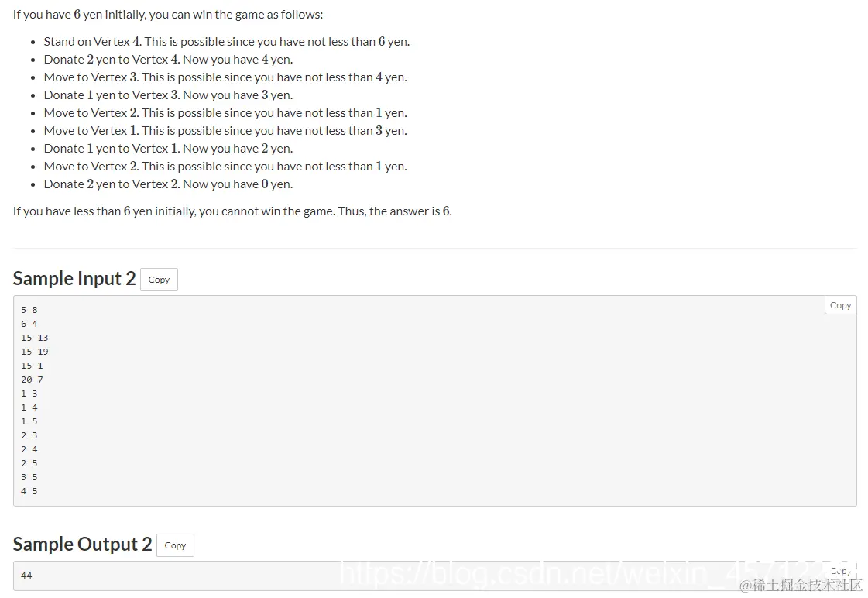Click 'Move to Vertex 3' bullet line
This screenshot has width=868, height=598.
[225, 77]
